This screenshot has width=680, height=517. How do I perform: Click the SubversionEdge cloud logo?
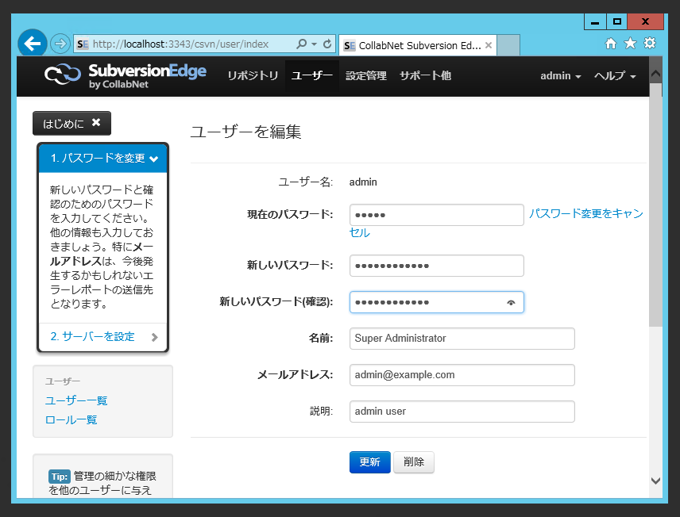point(62,75)
